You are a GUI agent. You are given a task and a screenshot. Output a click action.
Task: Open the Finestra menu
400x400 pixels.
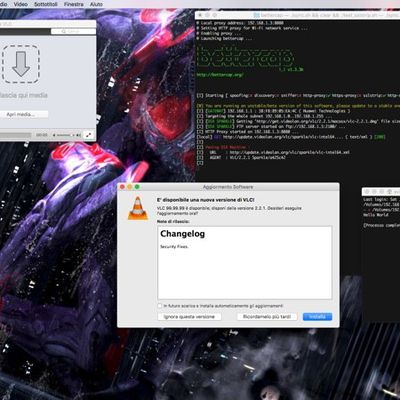74,4
